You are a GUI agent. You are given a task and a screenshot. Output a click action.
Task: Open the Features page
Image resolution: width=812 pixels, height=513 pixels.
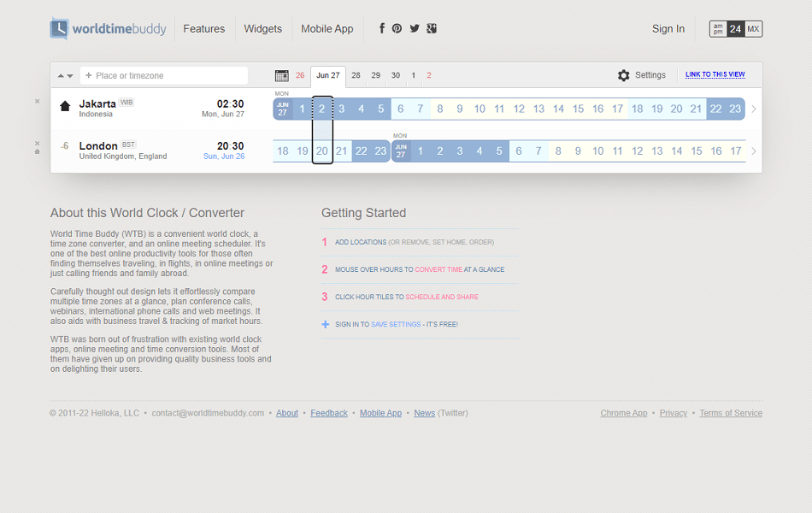point(204,29)
